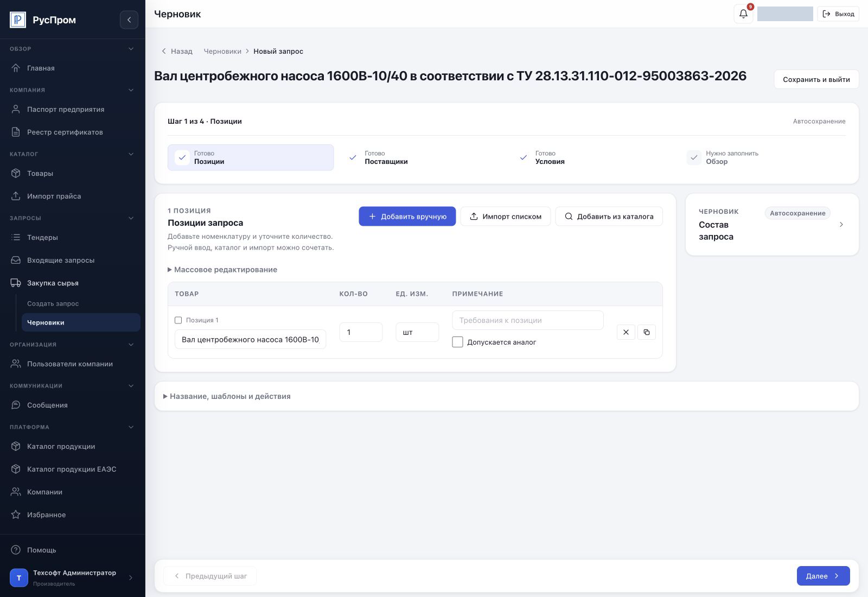Delete Позиция 1 with the X icon
This screenshot has width=868, height=597.
pos(626,332)
